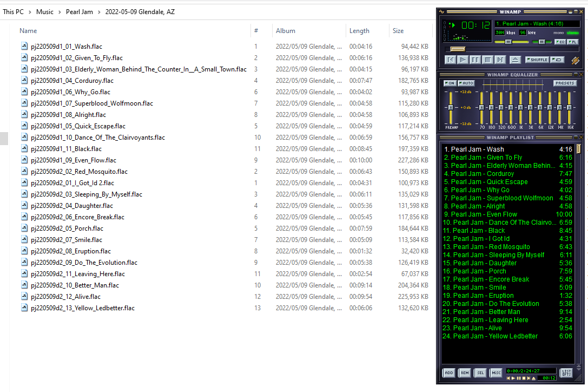Click the song seek position bar
Image resolution: width=588 pixels, height=392 pixels.
512,49
